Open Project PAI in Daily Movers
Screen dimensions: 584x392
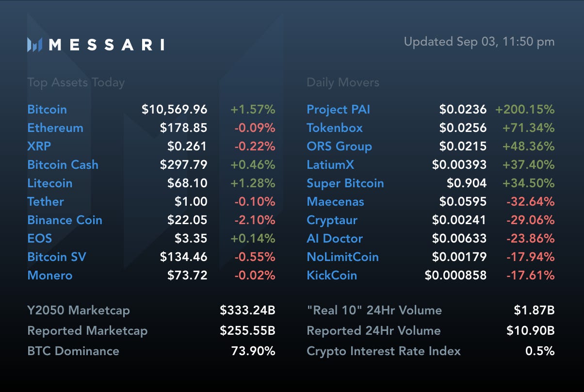[338, 110]
